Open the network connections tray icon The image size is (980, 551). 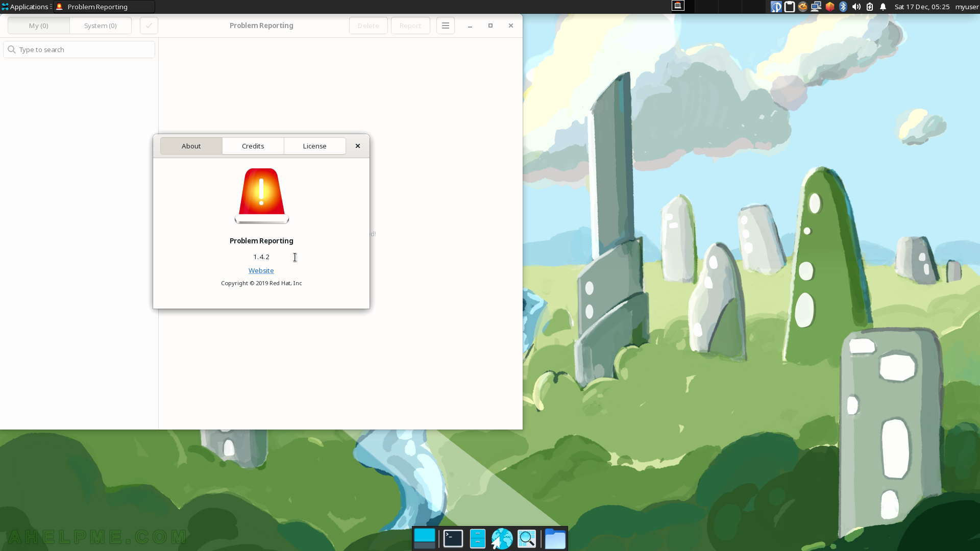816,7
